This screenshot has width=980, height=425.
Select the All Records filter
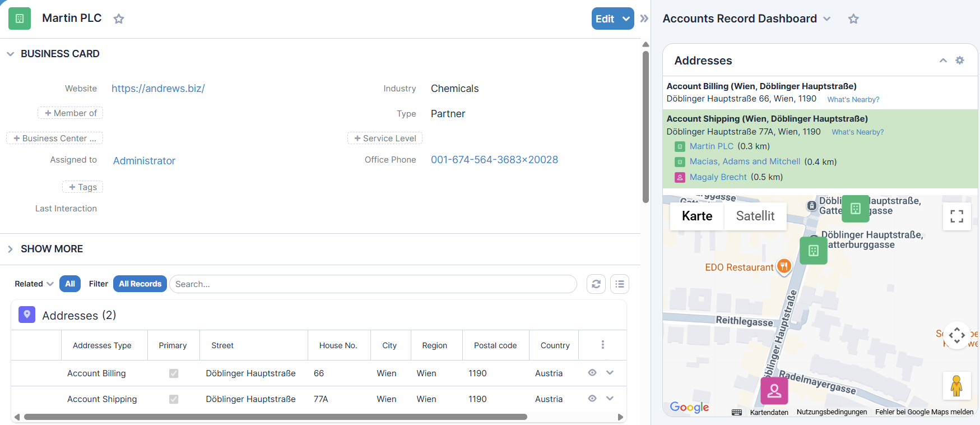(x=140, y=284)
